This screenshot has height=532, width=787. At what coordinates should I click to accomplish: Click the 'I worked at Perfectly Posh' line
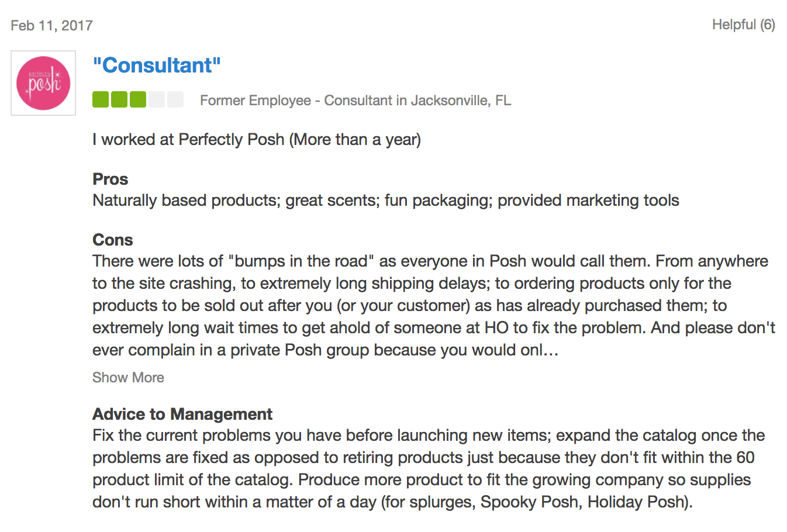257,140
